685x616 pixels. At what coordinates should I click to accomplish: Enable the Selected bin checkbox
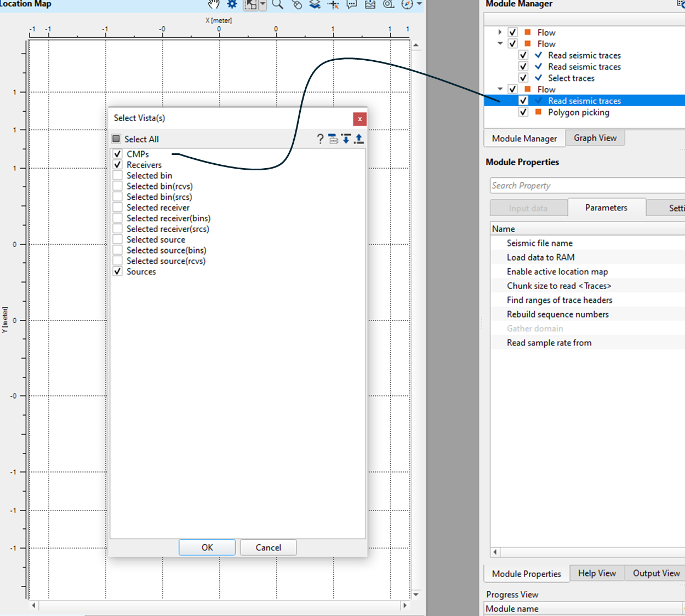[x=117, y=175]
